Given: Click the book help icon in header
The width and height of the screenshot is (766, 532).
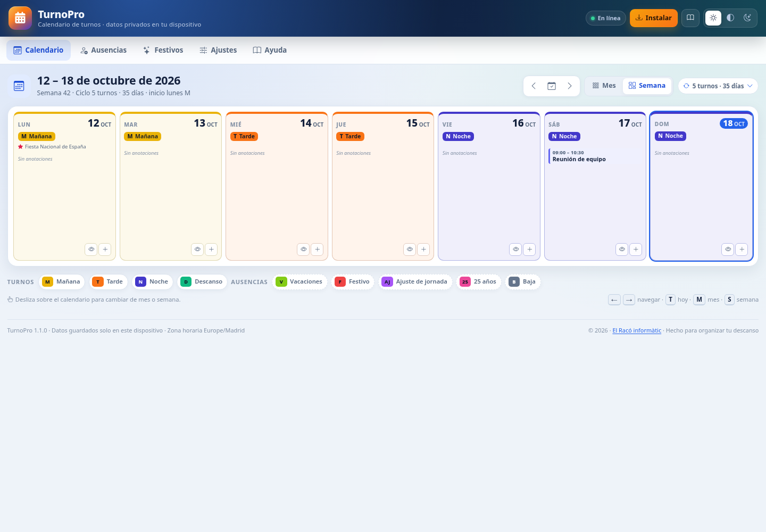Looking at the screenshot, I should [690, 18].
